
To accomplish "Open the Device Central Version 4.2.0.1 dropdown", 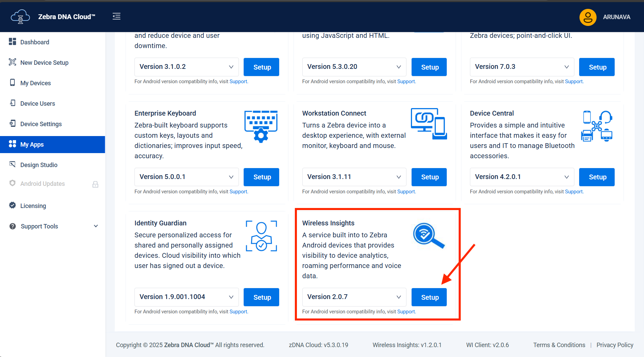I will point(521,177).
